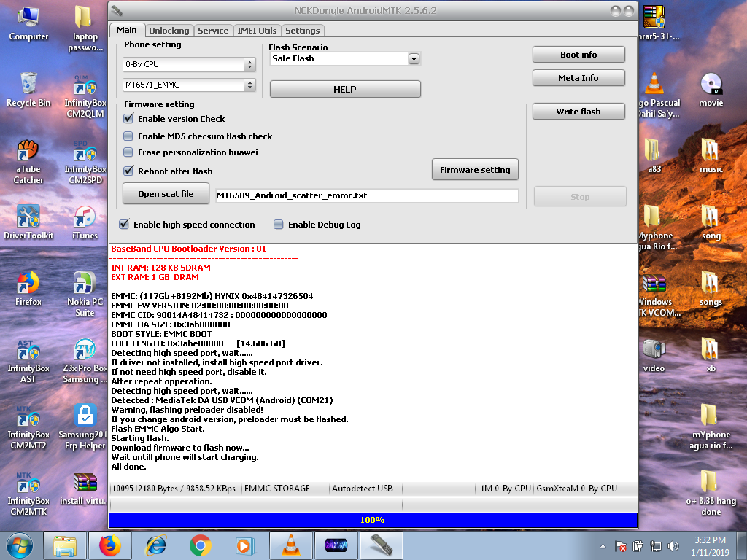Click the Firmware setting button
This screenshot has width=747, height=560.
(x=475, y=169)
